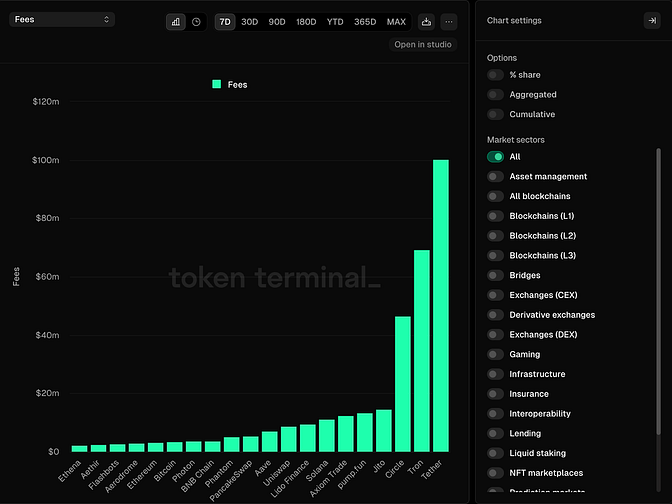Click the Bitcoin bar in the chart
This screenshot has width=672, height=504.
click(x=174, y=447)
